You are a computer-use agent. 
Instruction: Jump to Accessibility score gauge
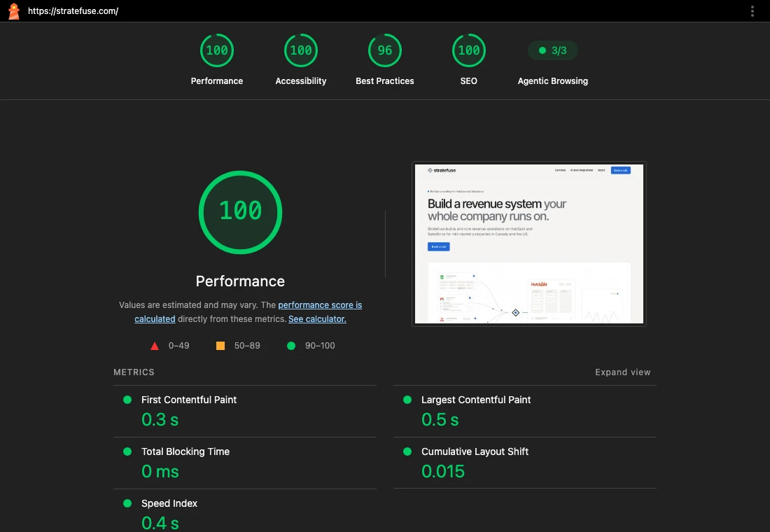coord(300,50)
